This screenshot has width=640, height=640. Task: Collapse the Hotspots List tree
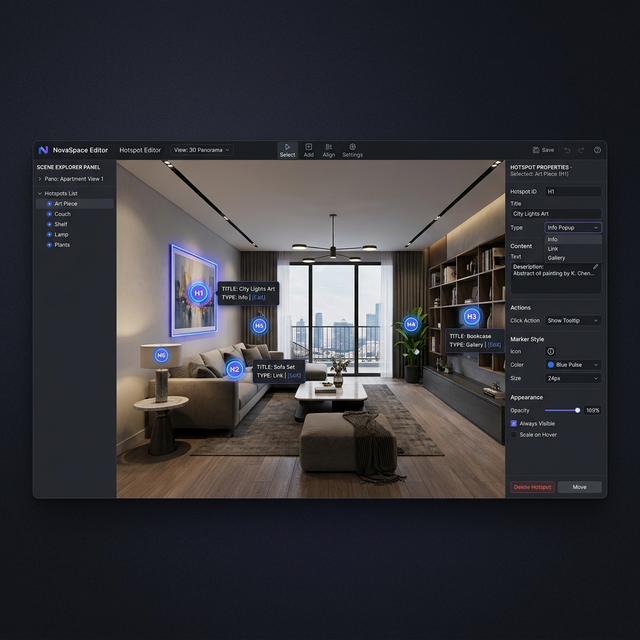point(40,193)
